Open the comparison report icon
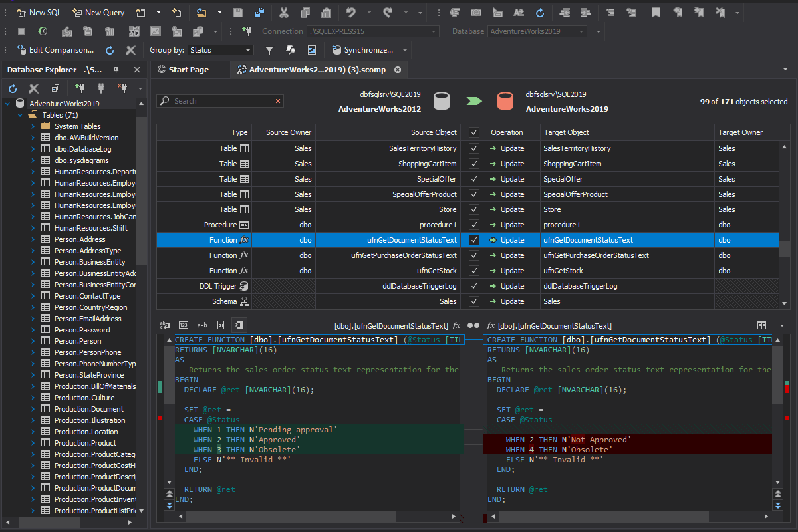 click(x=311, y=49)
